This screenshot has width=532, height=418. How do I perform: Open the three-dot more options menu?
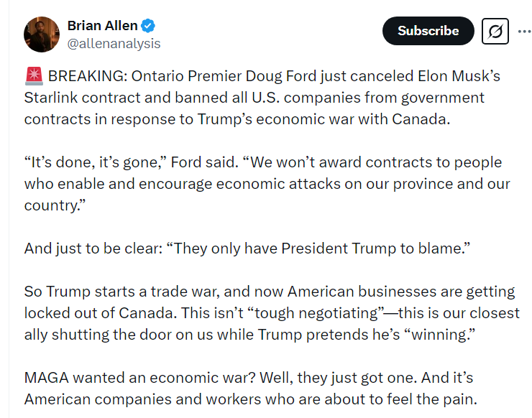tap(525, 32)
